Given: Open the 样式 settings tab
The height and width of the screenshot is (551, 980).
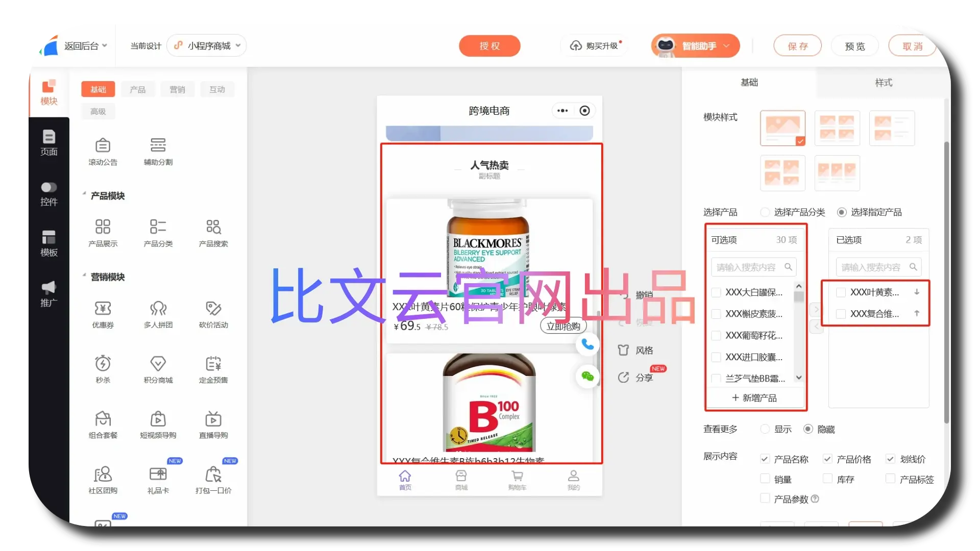Looking at the screenshot, I should [884, 82].
